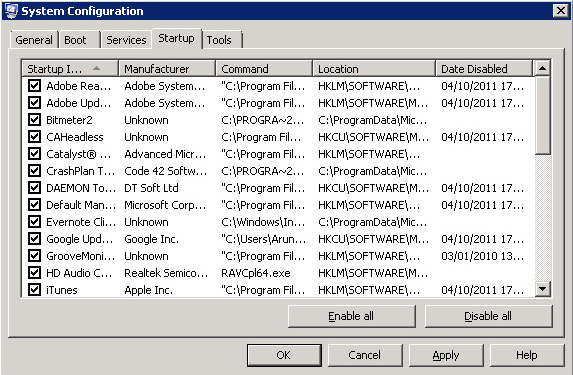This screenshot has height=375, width=573.
Task: Click the Apple Inc. manufacturer cell
Action: click(148, 290)
